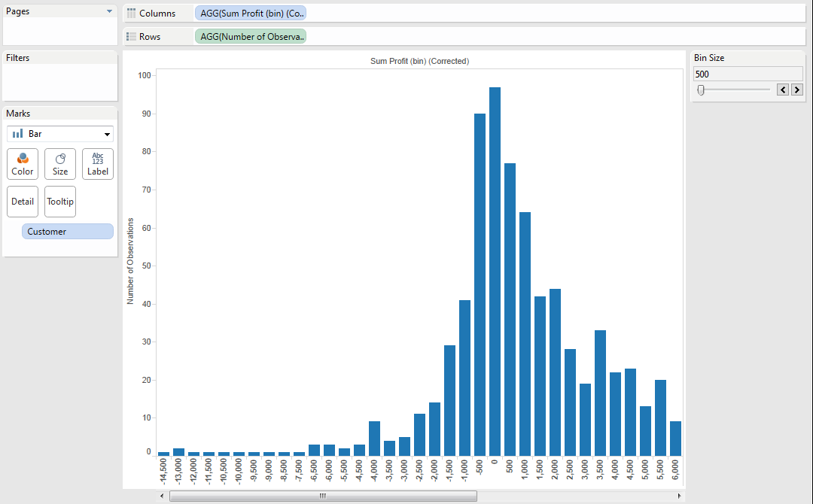
Task: Open the Sum Profit bin pill menu arrow
Action: (x=300, y=13)
